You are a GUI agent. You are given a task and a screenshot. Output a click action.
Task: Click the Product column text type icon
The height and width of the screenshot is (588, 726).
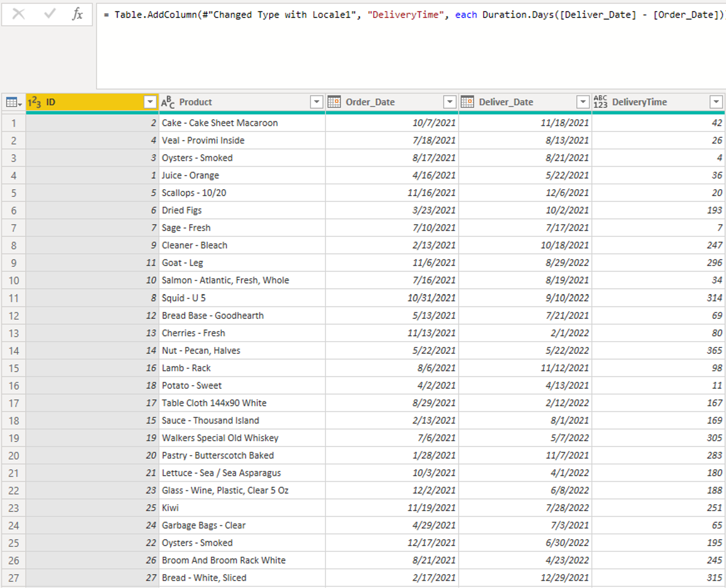point(168,102)
